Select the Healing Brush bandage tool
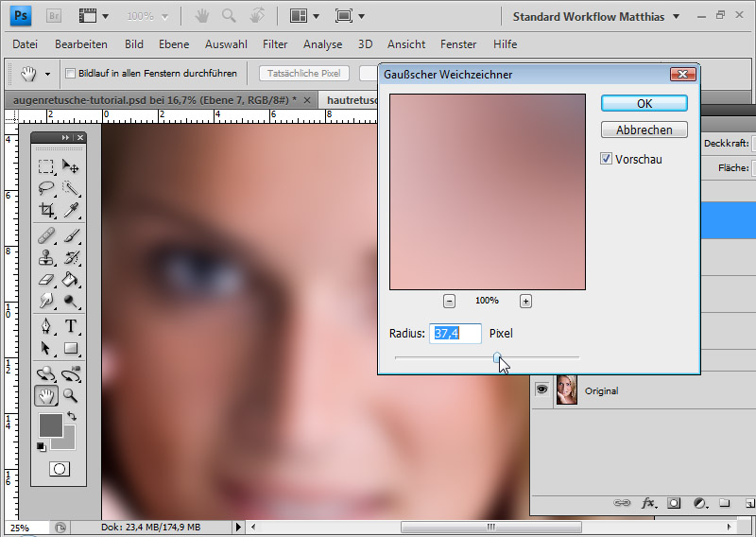 pyautogui.click(x=45, y=236)
